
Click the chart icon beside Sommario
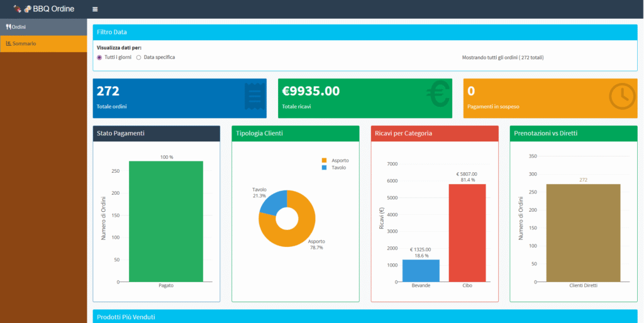tap(8, 43)
